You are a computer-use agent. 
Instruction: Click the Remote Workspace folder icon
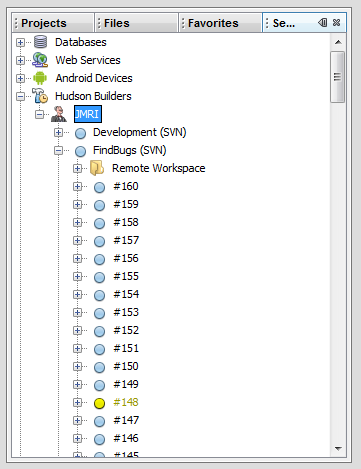[x=97, y=168]
